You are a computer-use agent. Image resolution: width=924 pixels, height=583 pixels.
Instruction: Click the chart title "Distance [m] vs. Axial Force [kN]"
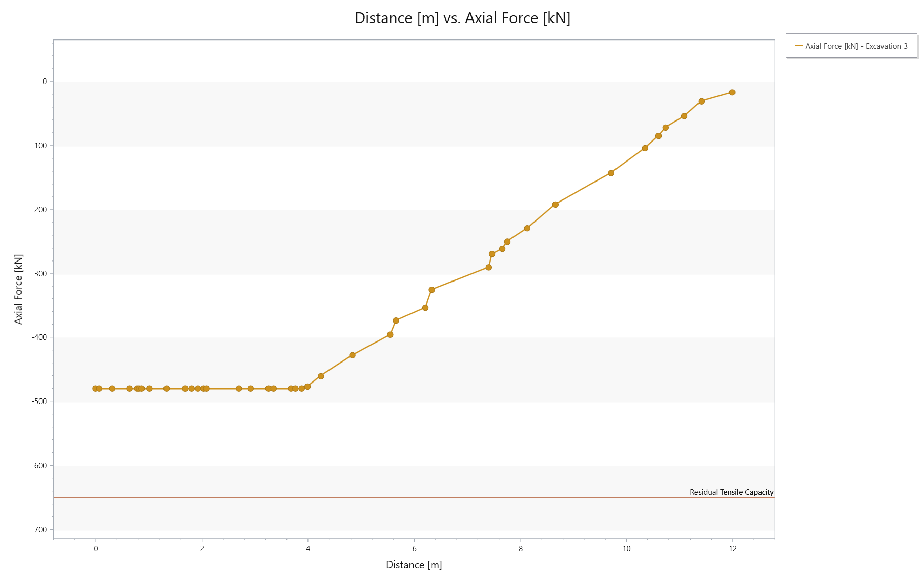coord(462,18)
